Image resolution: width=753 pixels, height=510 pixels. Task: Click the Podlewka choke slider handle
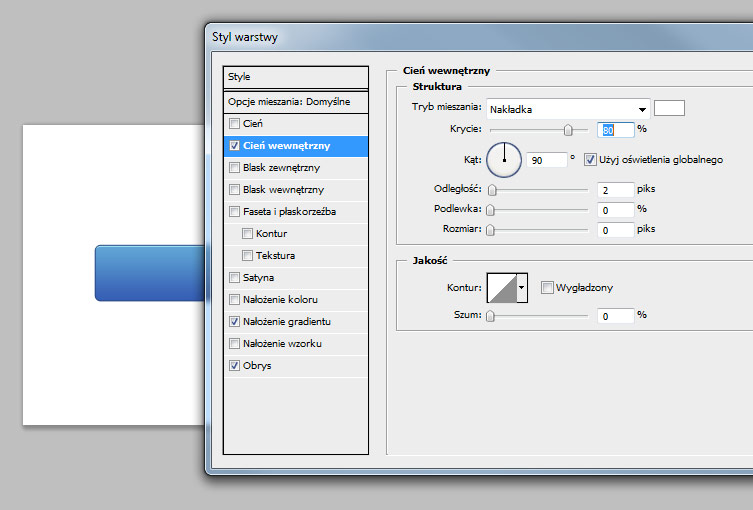click(x=490, y=210)
